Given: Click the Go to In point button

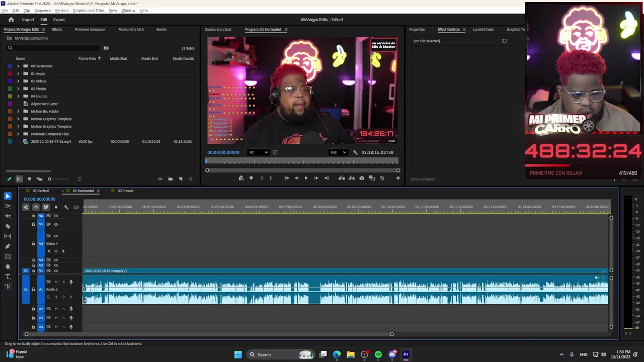Looking at the screenshot, I should [286, 178].
